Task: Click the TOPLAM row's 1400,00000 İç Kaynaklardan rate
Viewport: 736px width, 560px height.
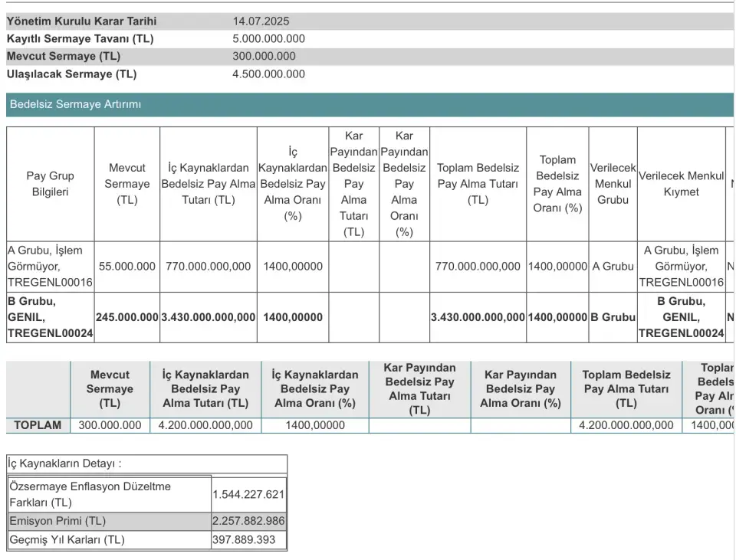Action: (314, 425)
